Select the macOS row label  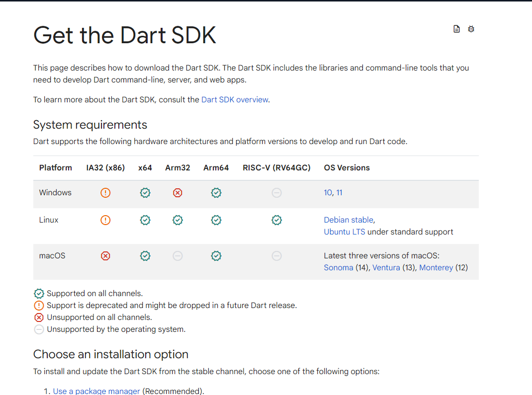(x=52, y=256)
